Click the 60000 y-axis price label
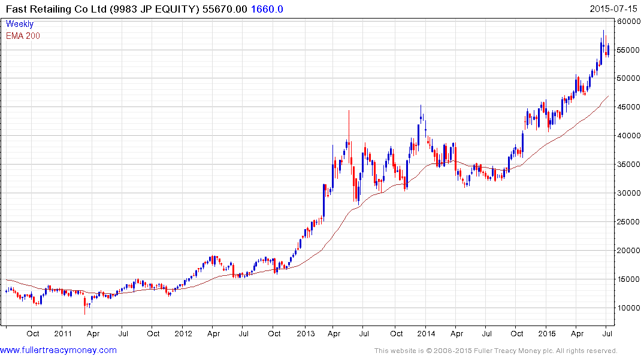This screenshot has height=359, width=644. click(x=629, y=22)
